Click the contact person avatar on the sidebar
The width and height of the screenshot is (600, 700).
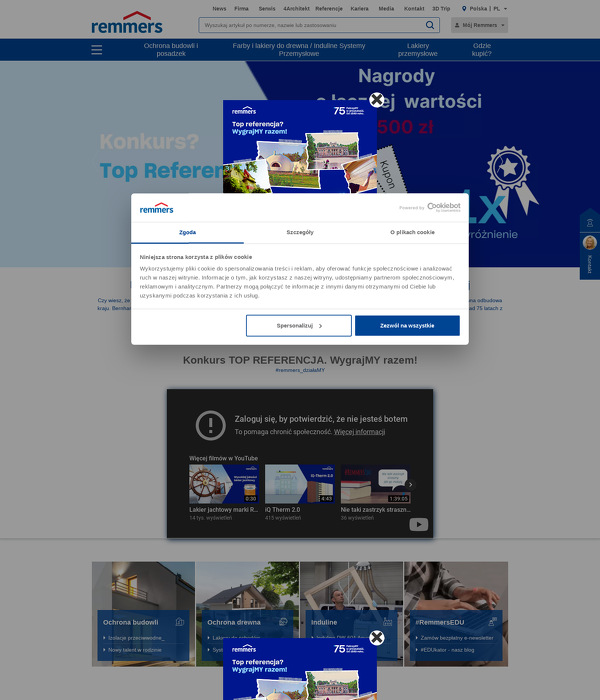point(589,242)
